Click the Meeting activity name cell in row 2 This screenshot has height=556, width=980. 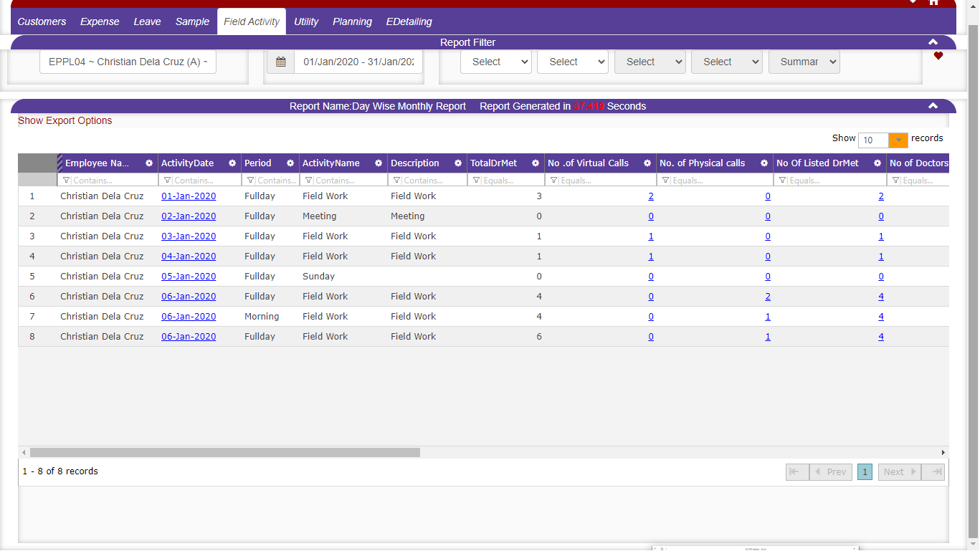tap(319, 216)
